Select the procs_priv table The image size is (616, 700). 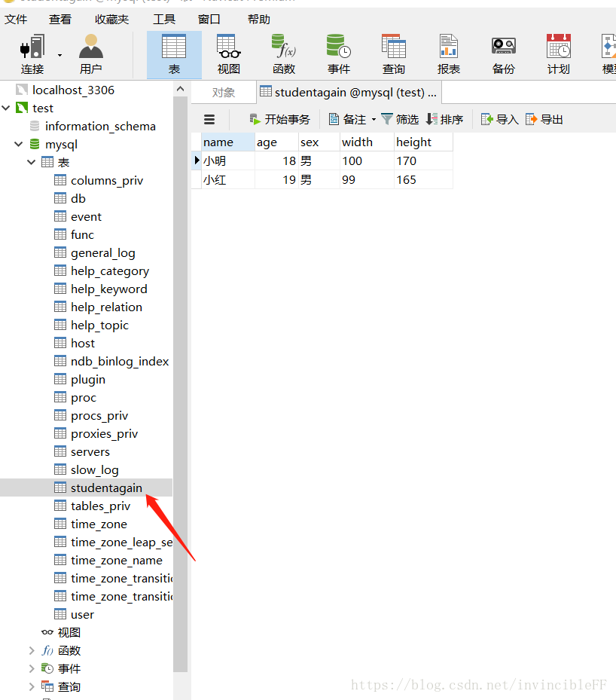(99, 416)
